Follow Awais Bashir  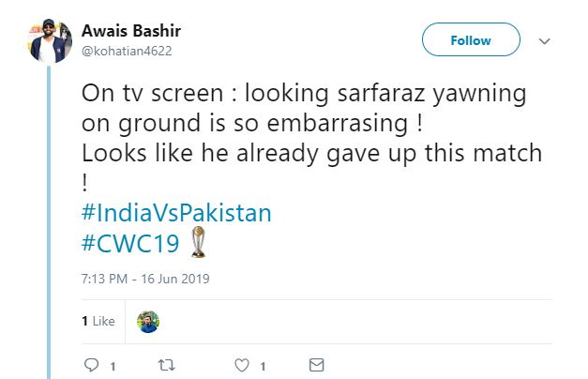tap(470, 41)
